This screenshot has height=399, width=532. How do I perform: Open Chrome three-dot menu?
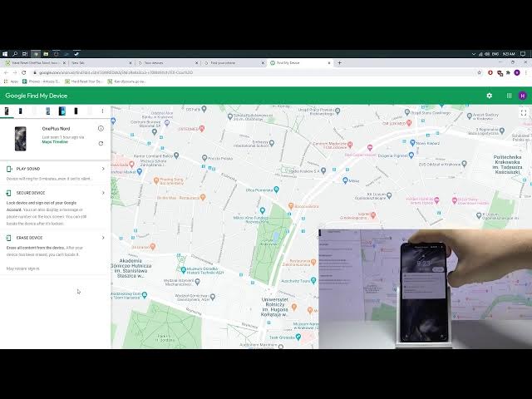(x=526, y=72)
